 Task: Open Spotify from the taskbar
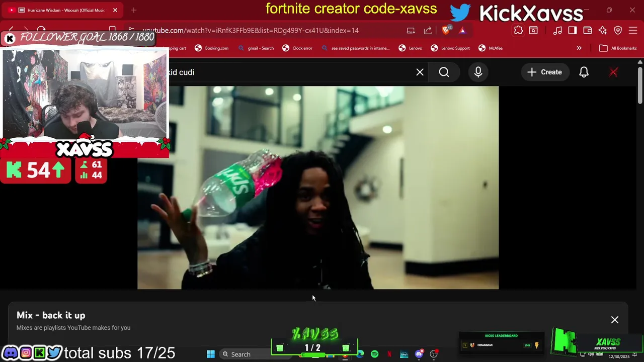tap(375, 354)
